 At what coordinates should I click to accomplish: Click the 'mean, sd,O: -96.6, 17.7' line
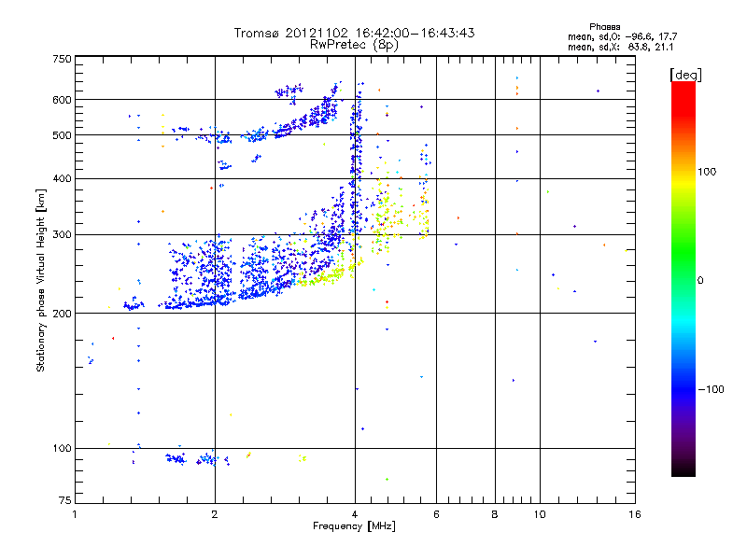[x=622, y=37]
